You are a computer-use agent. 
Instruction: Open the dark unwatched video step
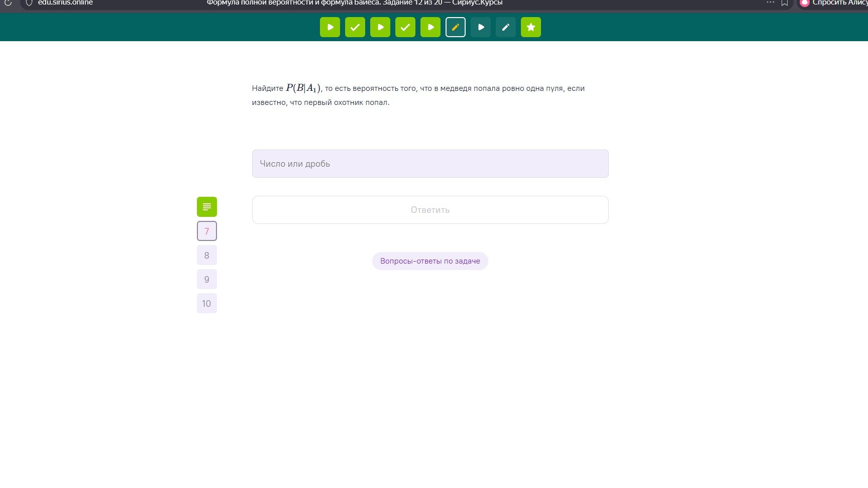tap(481, 27)
